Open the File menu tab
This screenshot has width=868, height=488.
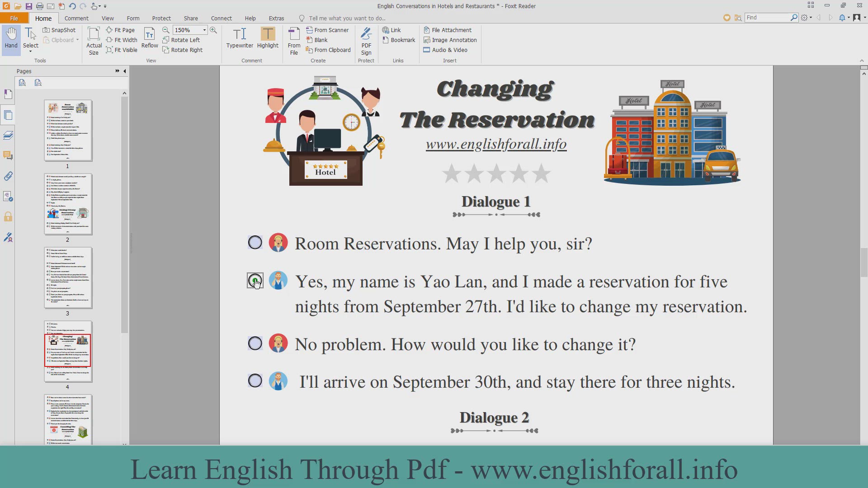click(x=14, y=18)
